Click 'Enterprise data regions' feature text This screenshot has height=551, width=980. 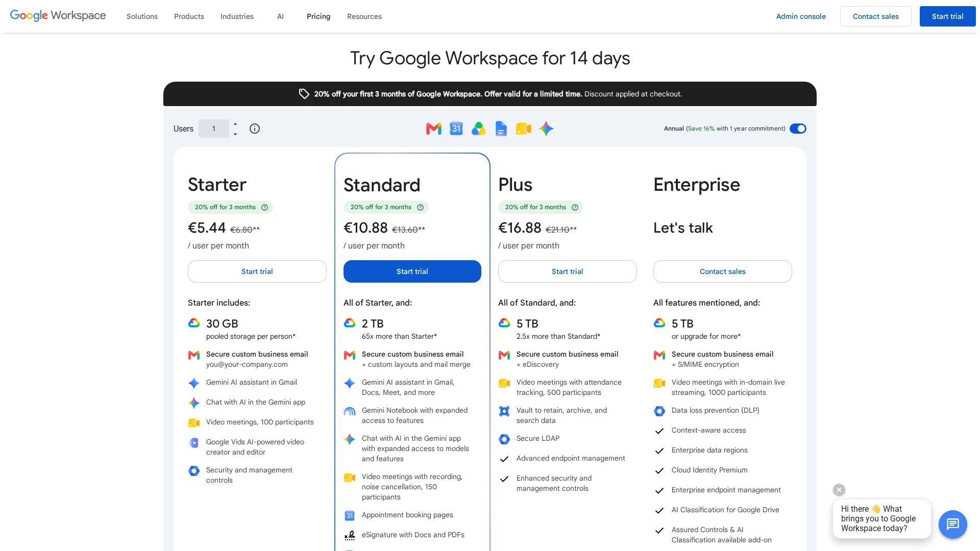point(709,450)
